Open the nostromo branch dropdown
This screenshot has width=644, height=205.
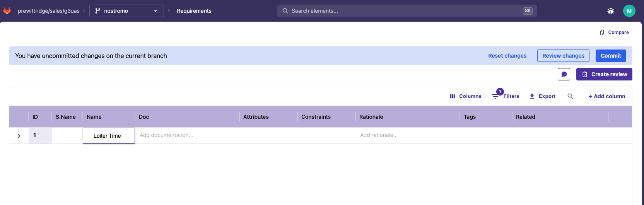(x=126, y=11)
